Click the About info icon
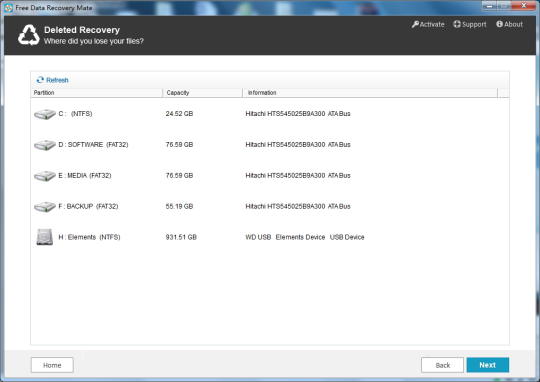This screenshot has height=382, width=540. pos(499,24)
